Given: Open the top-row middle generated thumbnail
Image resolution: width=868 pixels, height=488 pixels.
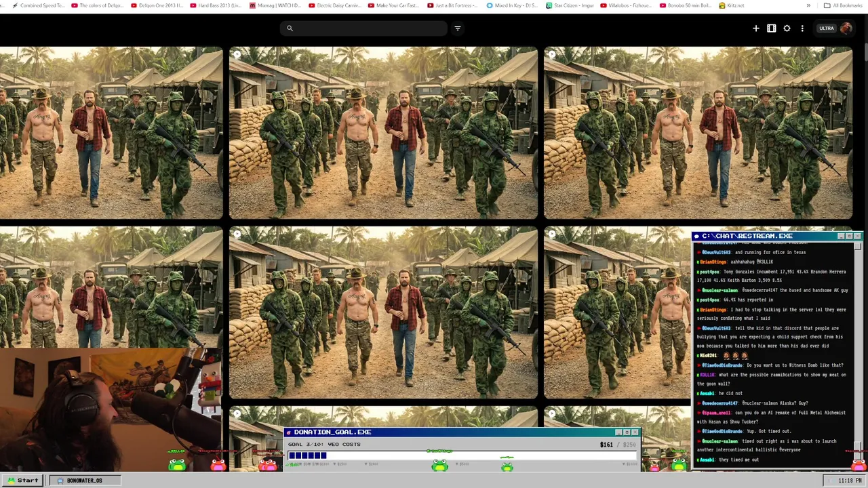Looking at the screenshot, I should coord(383,133).
